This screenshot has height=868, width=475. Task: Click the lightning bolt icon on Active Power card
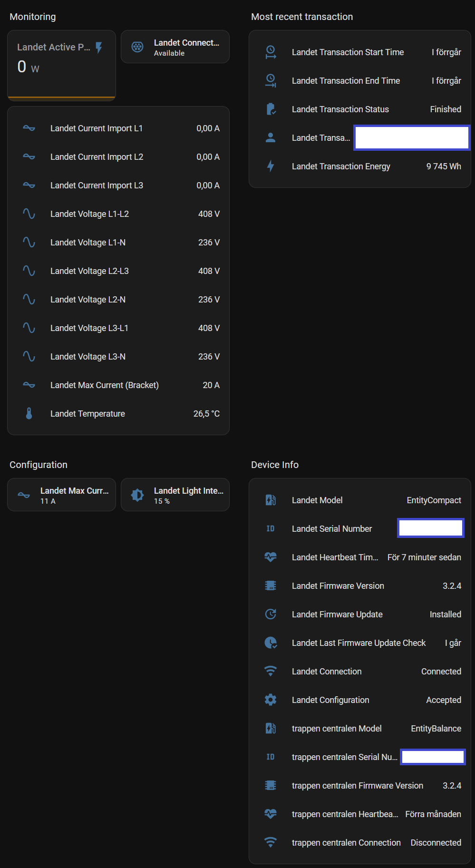click(99, 48)
